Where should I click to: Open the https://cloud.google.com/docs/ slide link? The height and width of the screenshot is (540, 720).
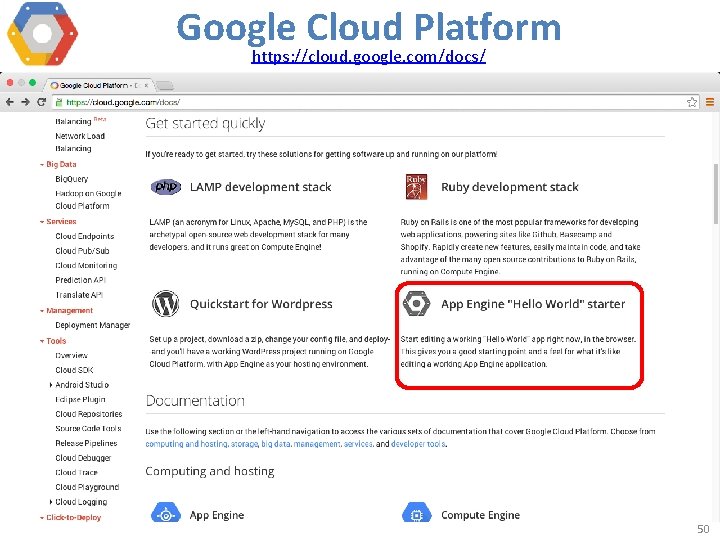[x=368, y=56]
